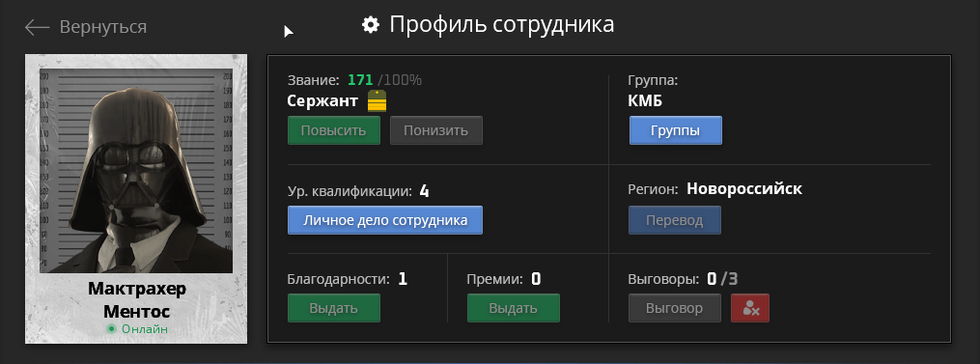Click the Ур. квалификации label

click(x=350, y=191)
